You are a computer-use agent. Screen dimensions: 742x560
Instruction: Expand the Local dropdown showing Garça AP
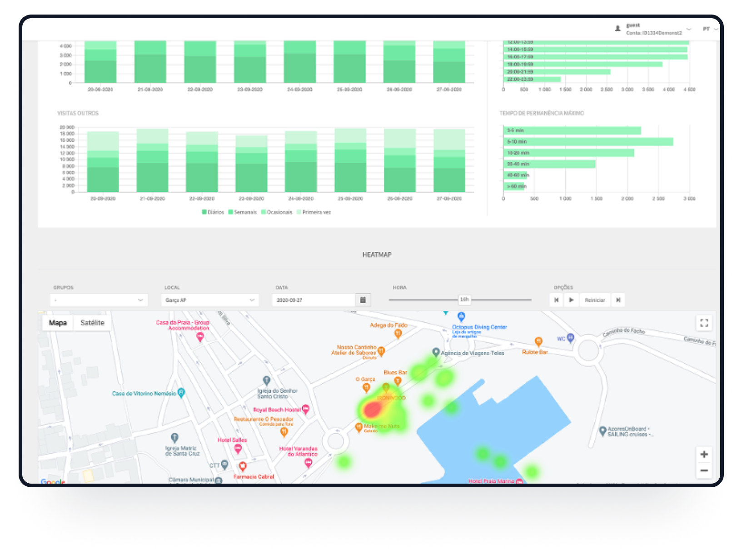(x=209, y=300)
